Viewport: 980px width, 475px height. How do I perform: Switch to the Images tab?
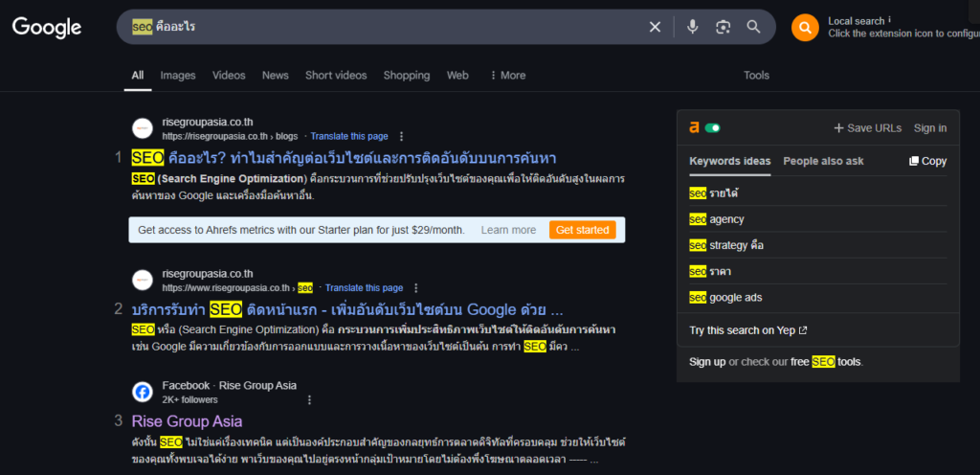[177, 75]
